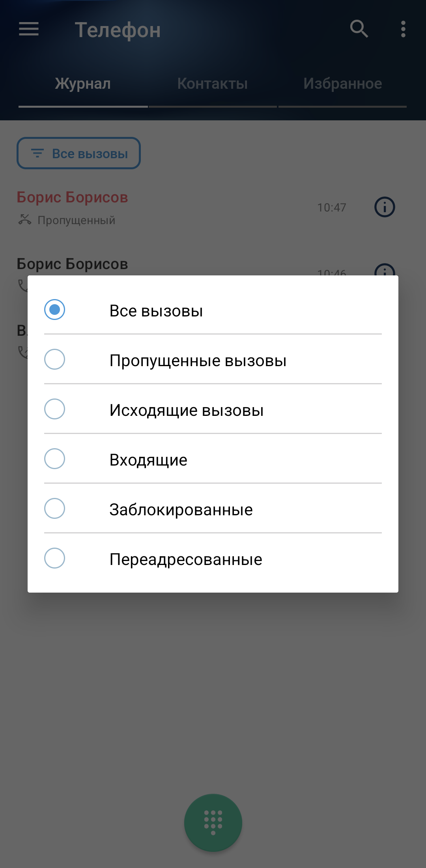
Task: Select the Входящие radio option
Action: 55,459
